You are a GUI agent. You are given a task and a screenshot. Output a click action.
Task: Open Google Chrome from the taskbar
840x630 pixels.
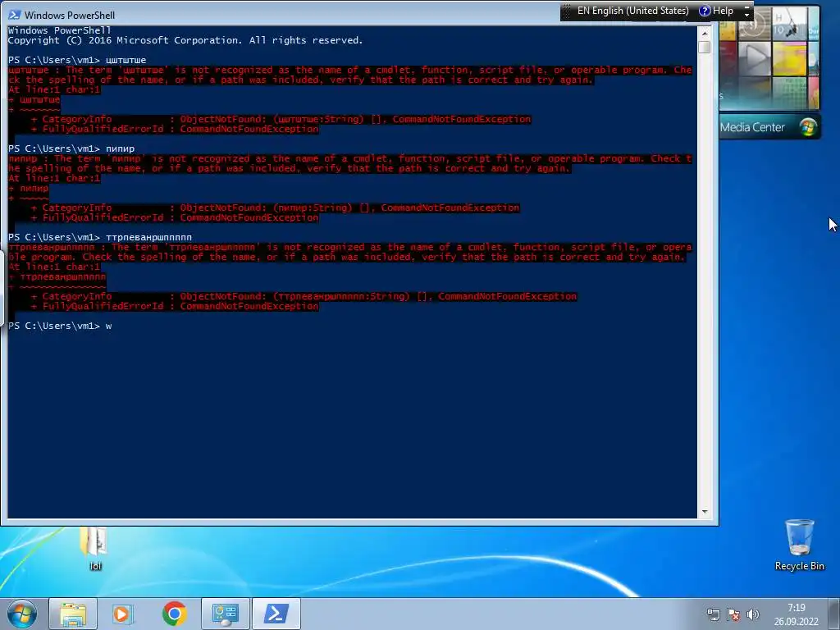174,614
